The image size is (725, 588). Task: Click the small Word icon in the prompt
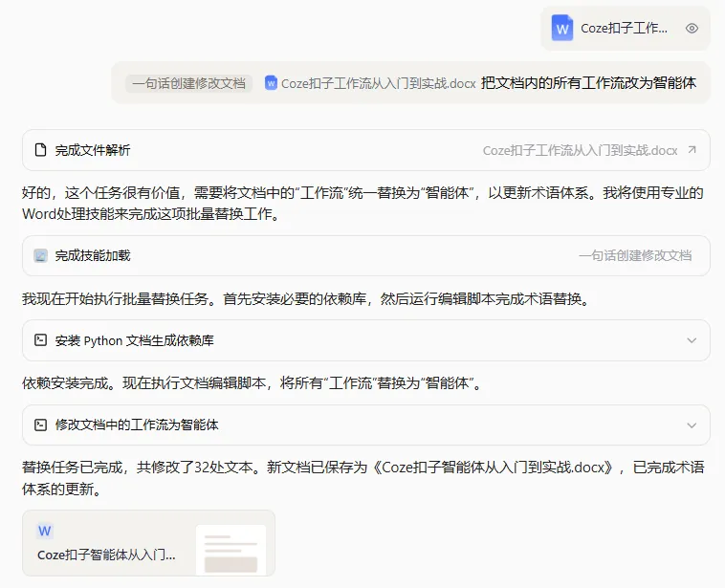271,83
